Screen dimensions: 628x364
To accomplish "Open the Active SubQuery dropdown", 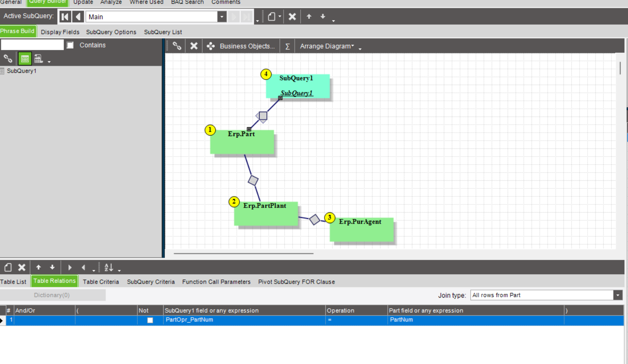I will coord(222,17).
